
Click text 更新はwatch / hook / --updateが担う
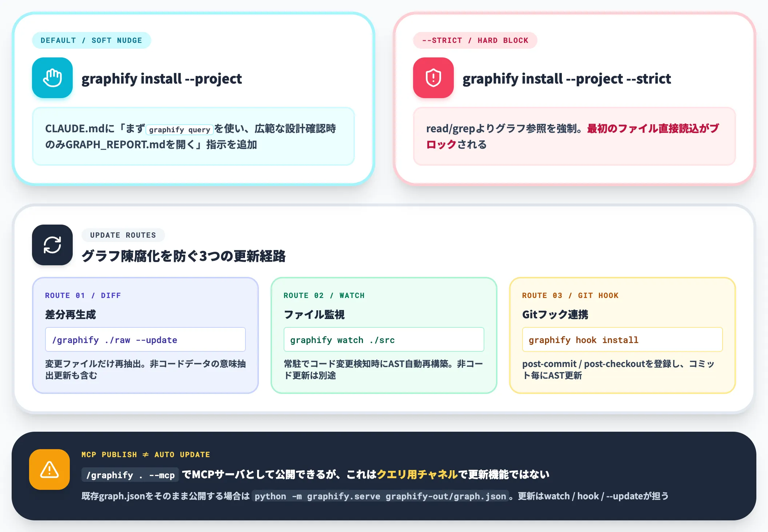point(593,496)
